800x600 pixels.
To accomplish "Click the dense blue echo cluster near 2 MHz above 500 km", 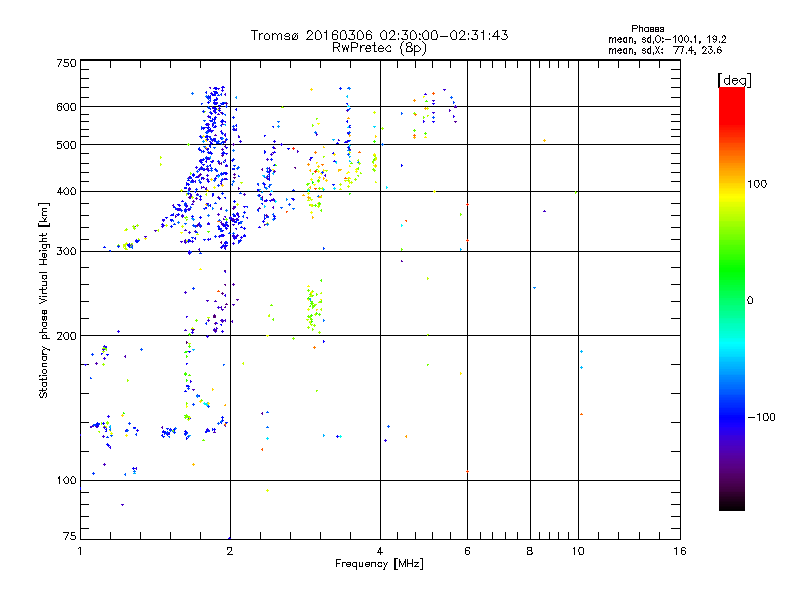I will coord(215,115).
